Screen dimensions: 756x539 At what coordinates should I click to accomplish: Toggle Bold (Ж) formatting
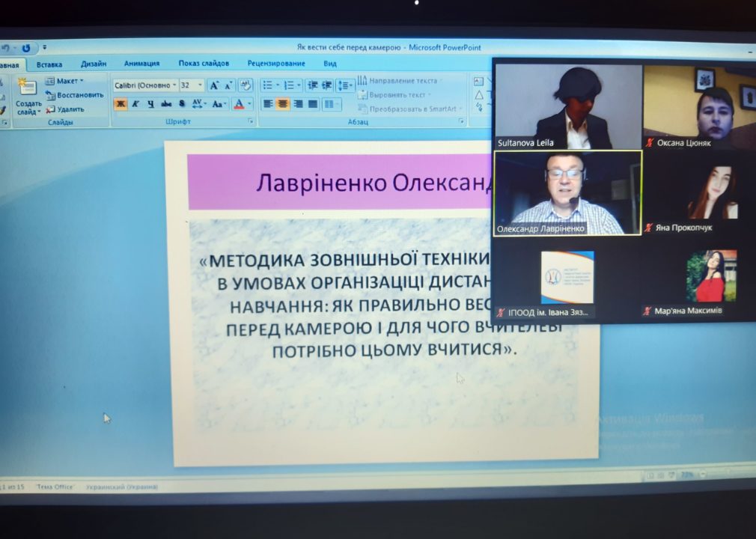point(121,103)
